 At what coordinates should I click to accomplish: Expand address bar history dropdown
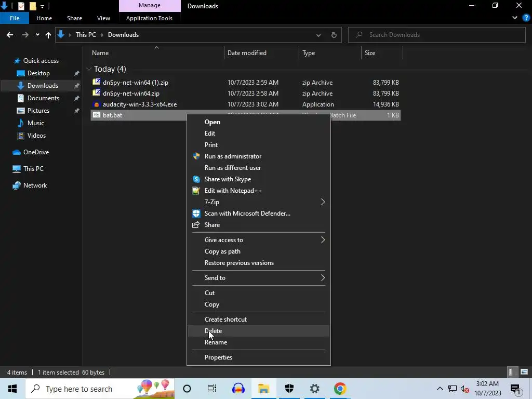coord(318,35)
